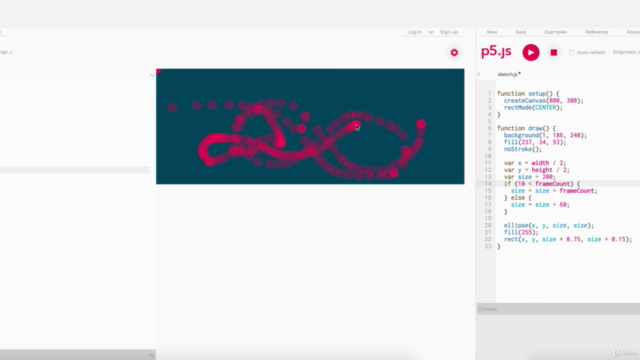Image resolution: width=640 pixels, height=360 pixels.
Task: Expand the bottom-left panel chevron
Action: pos(151,355)
